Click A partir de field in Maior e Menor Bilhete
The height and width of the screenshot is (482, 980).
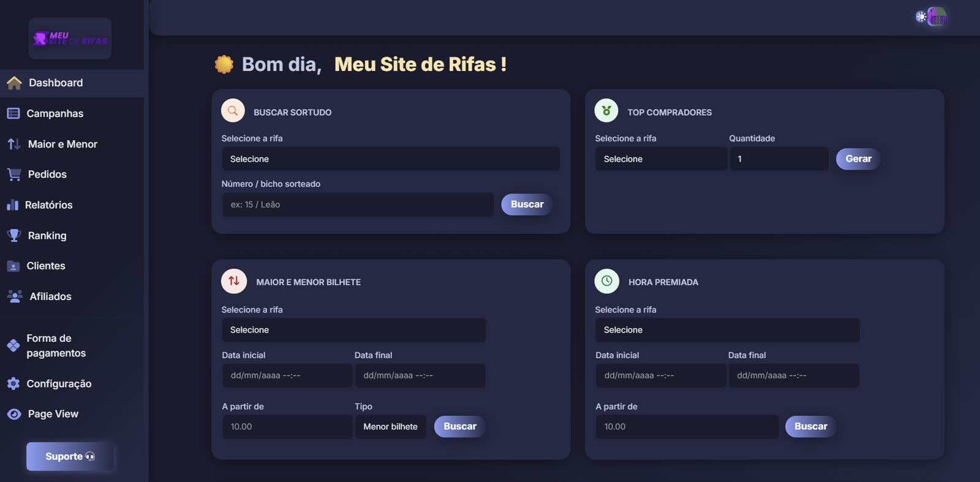[x=287, y=426]
